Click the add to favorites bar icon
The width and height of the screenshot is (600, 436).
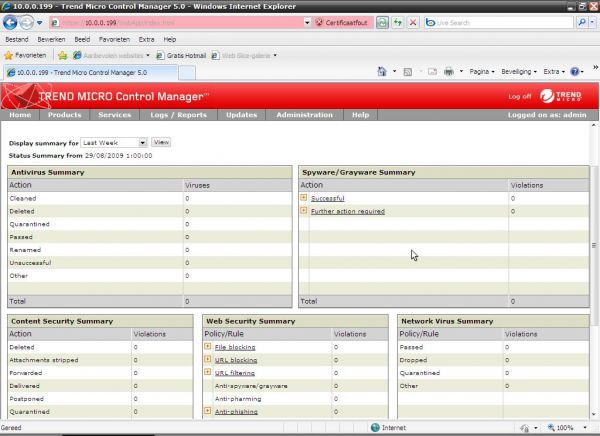tap(63, 56)
